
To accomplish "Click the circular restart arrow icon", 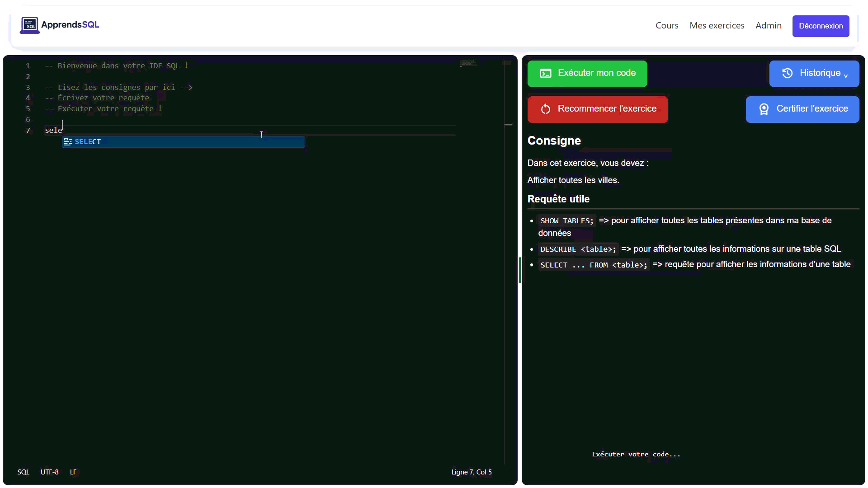I will (546, 109).
